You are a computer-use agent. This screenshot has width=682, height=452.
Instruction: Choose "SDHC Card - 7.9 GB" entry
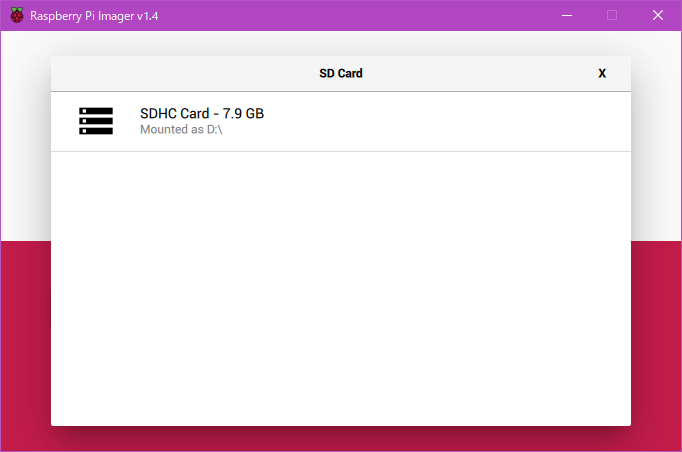point(341,121)
